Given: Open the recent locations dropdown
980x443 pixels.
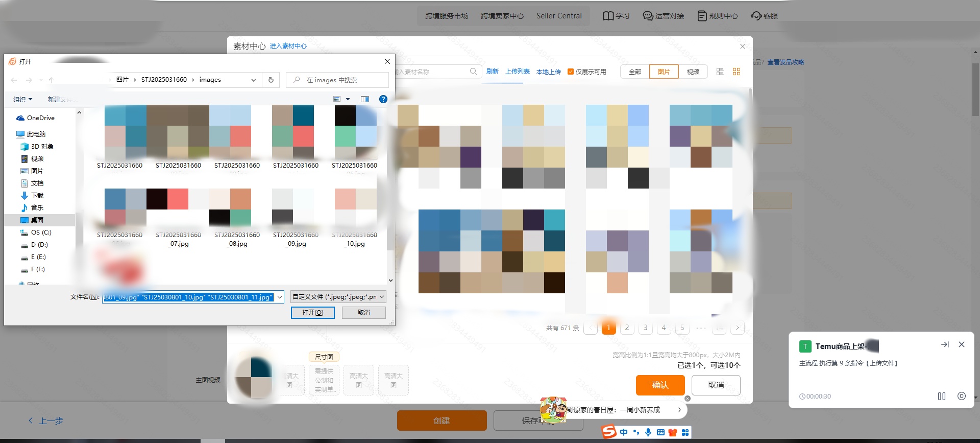Looking at the screenshot, I should click(x=41, y=80).
